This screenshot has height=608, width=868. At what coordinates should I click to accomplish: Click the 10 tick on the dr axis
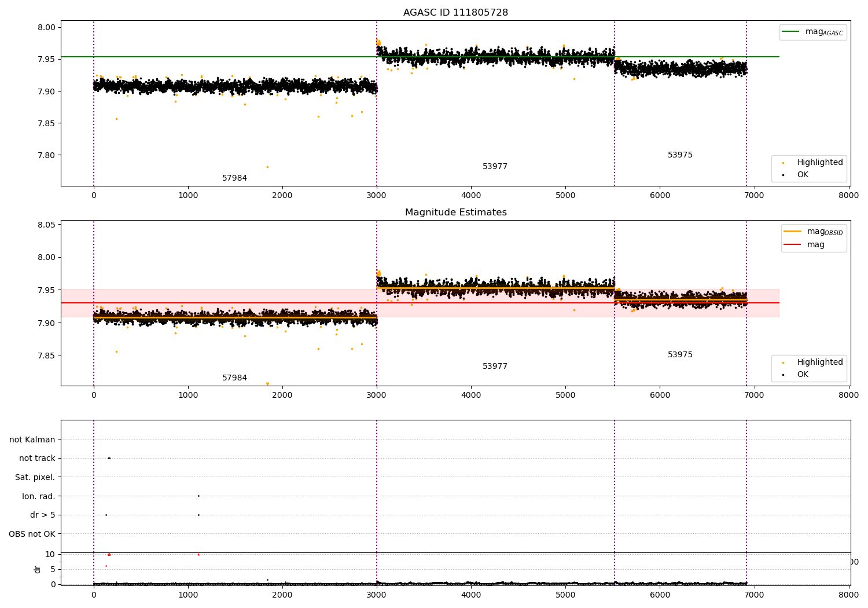(x=50, y=554)
